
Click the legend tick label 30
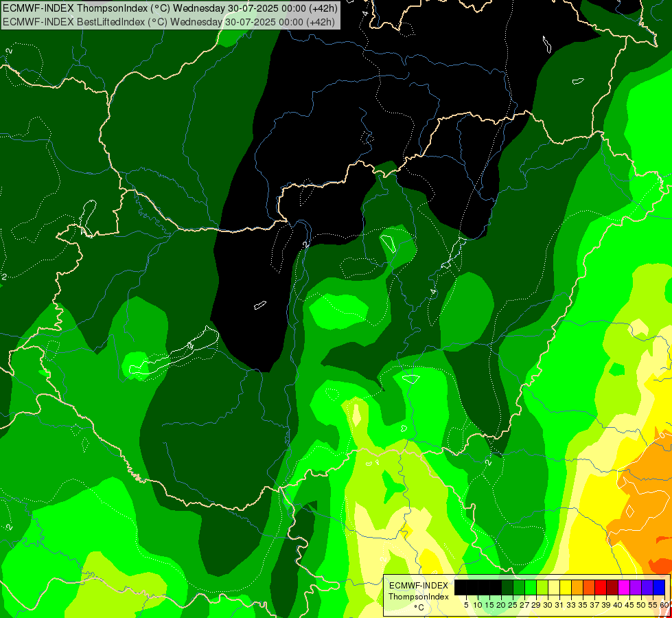point(548,605)
